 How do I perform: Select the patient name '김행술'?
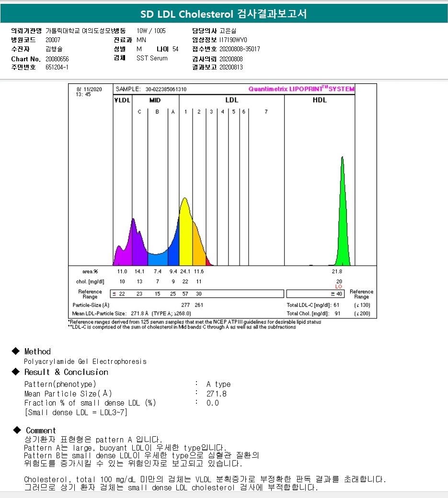pyautogui.click(x=54, y=49)
